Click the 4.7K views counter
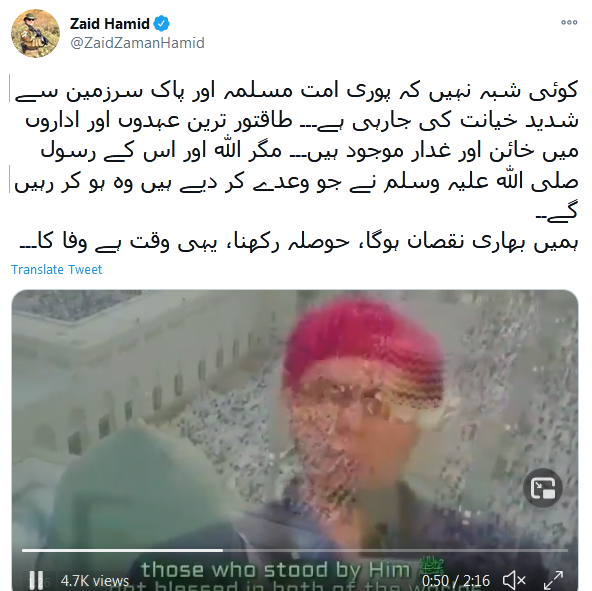The image size is (592, 591). point(95,580)
